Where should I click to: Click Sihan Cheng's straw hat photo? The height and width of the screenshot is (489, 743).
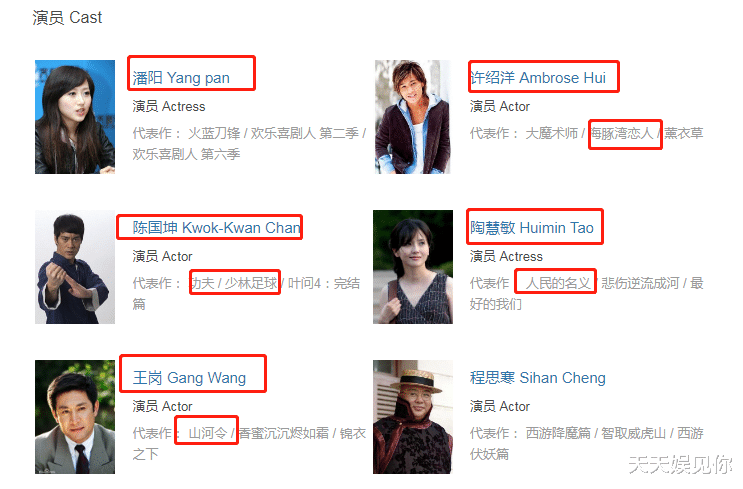click(413, 417)
